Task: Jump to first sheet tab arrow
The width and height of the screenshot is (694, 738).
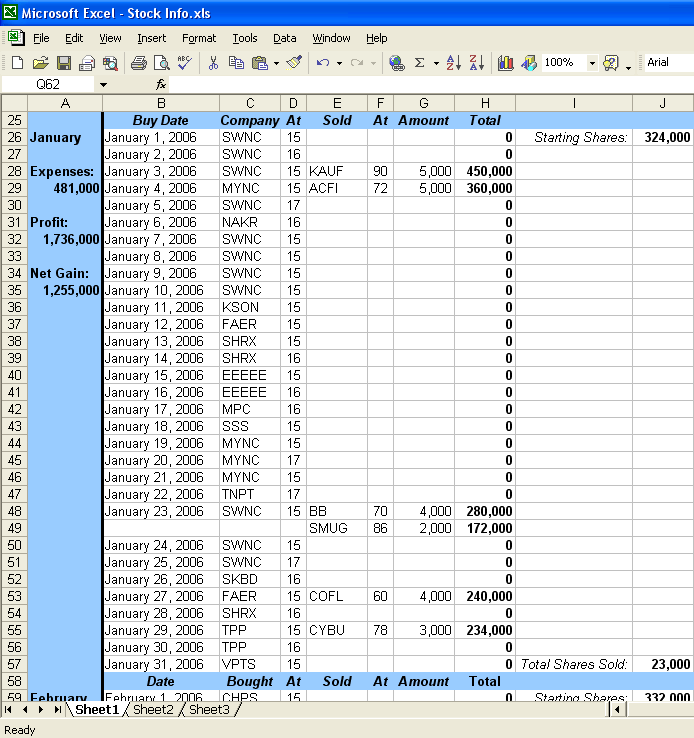Action: coord(8,709)
